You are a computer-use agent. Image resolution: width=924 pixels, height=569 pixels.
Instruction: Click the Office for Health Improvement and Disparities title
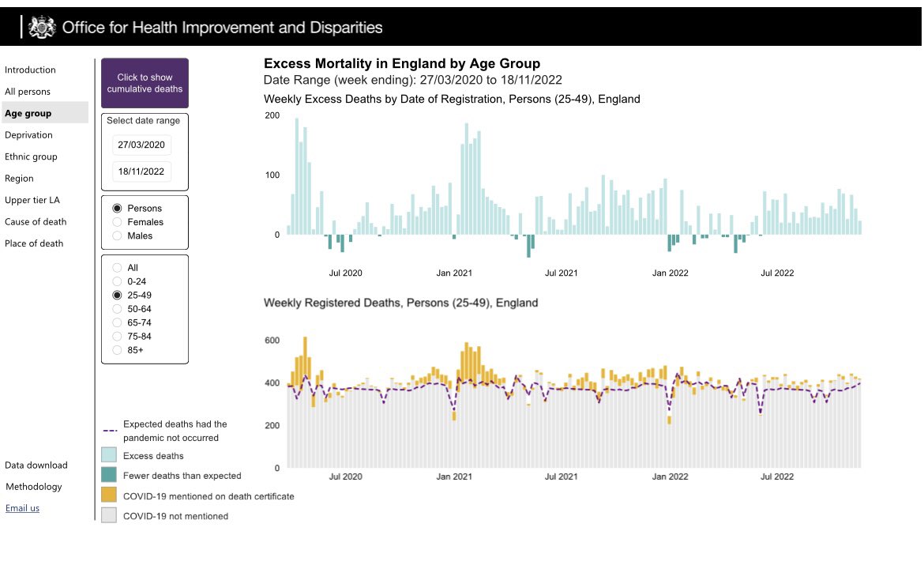[x=222, y=28]
